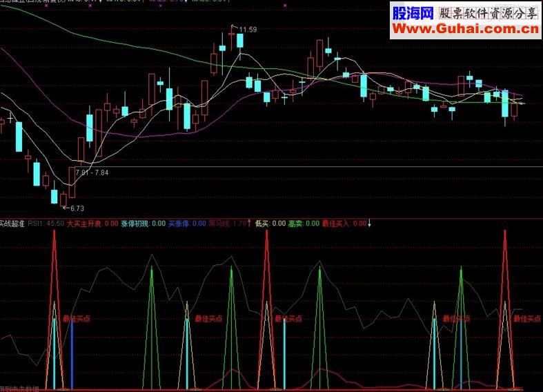Click the 6.73 low price label

click(x=77, y=208)
